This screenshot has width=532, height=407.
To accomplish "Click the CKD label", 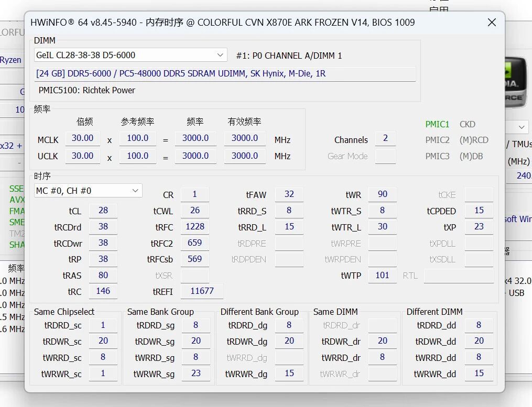I will [467, 124].
